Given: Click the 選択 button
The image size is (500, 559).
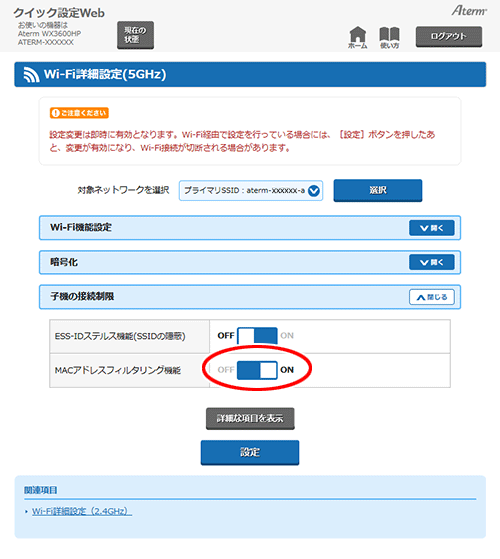Looking at the screenshot, I should 378,190.
